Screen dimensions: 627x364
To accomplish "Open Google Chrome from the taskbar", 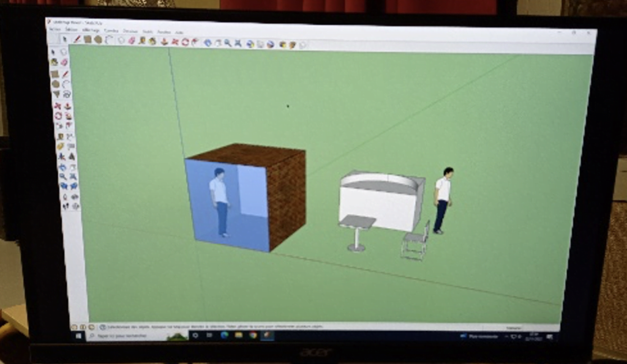I will click(253, 335).
